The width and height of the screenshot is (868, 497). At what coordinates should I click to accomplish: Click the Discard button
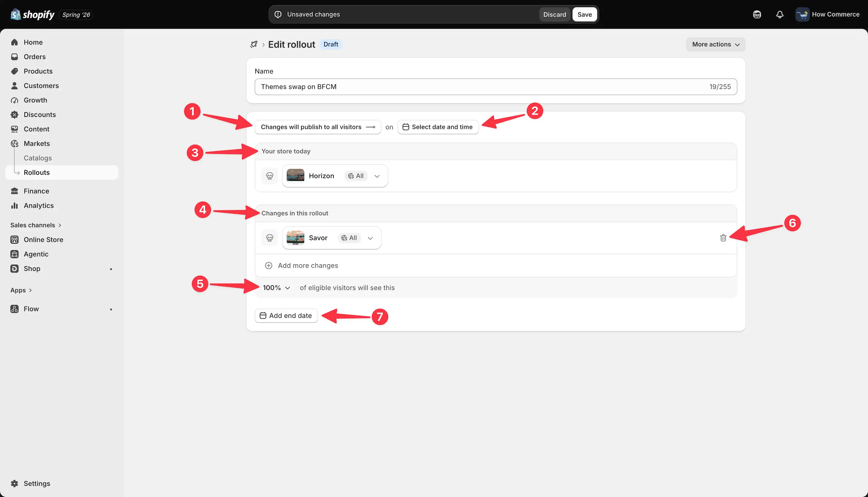tap(554, 14)
